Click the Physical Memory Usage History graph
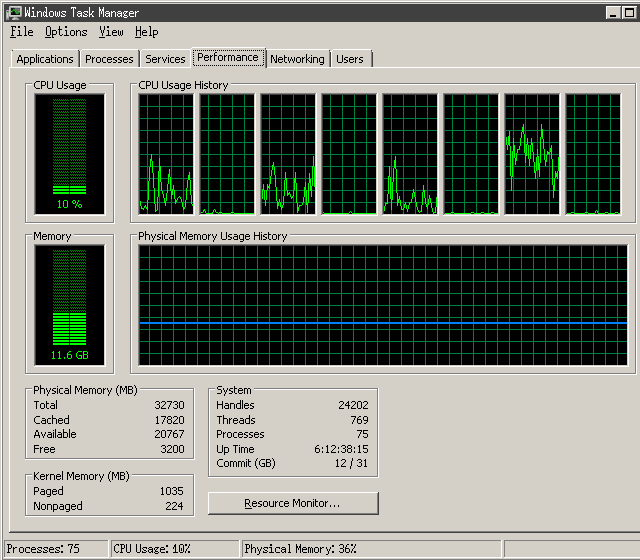 point(383,305)
